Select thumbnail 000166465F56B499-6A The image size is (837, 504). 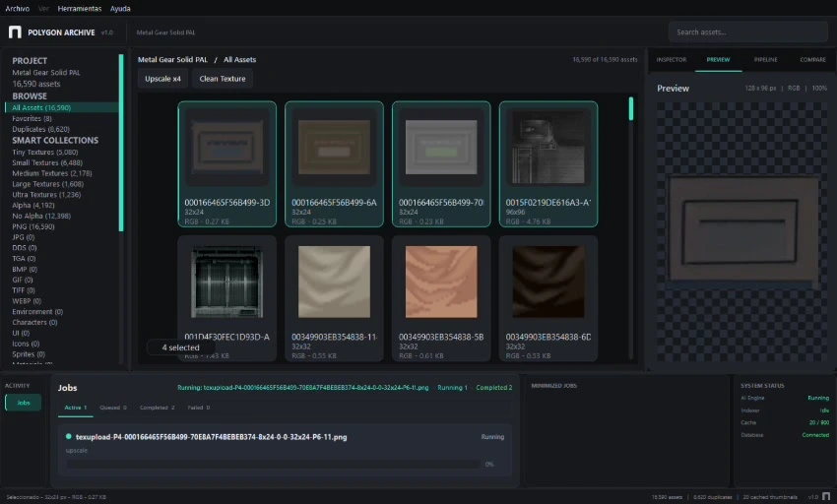pyautogui.click(x=334, y=164)
